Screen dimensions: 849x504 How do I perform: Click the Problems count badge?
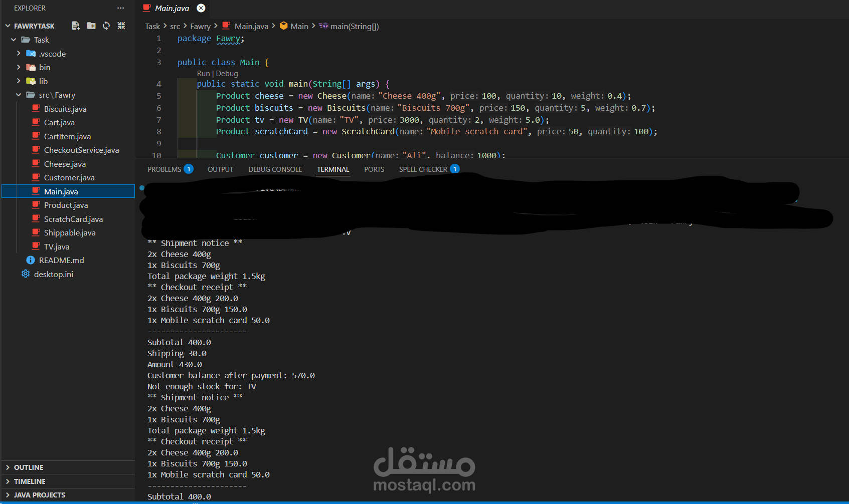tap(189, 169)
